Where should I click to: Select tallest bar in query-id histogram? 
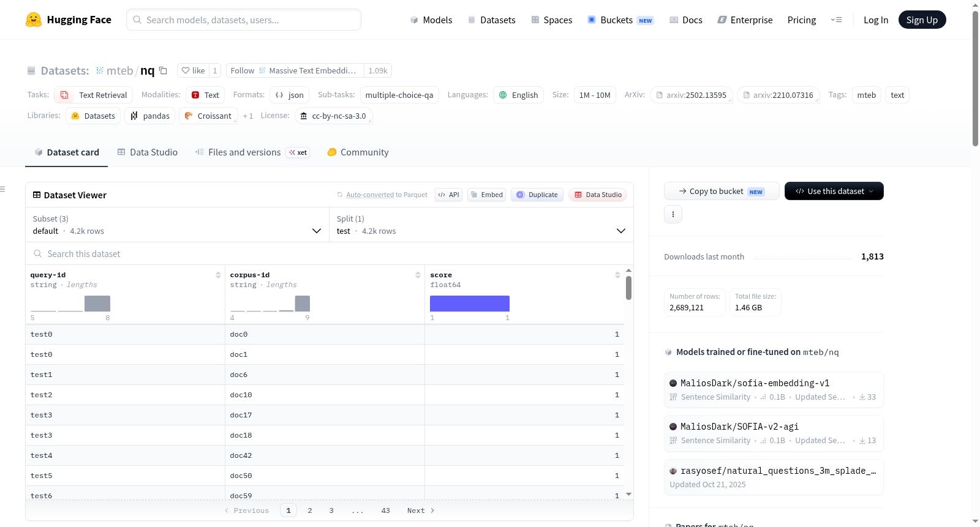pyautogui.click(x=97, y=304)
